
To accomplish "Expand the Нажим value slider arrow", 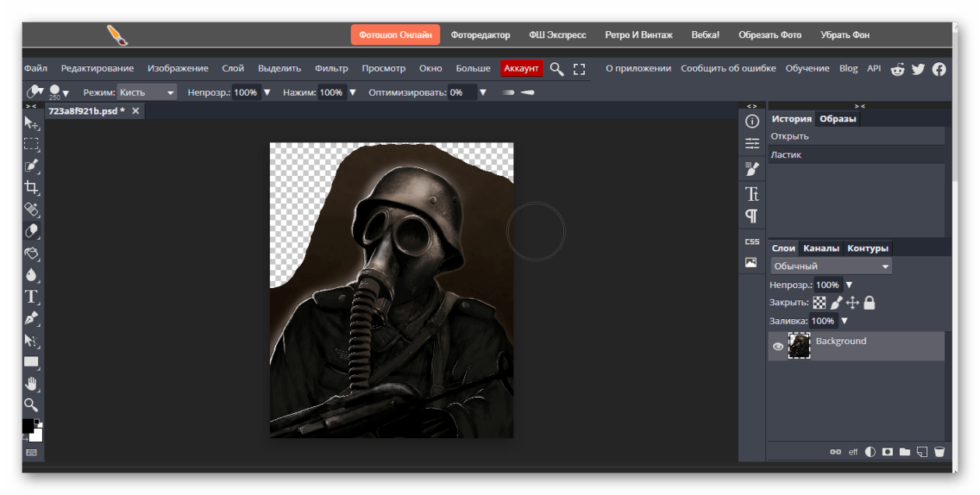I will coord(352,93).
